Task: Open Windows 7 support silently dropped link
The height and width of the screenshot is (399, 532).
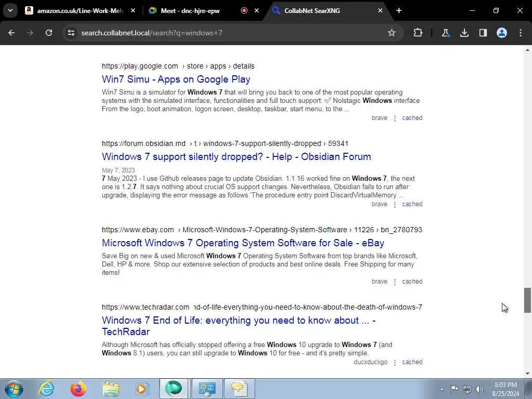Action: point(236,156)
